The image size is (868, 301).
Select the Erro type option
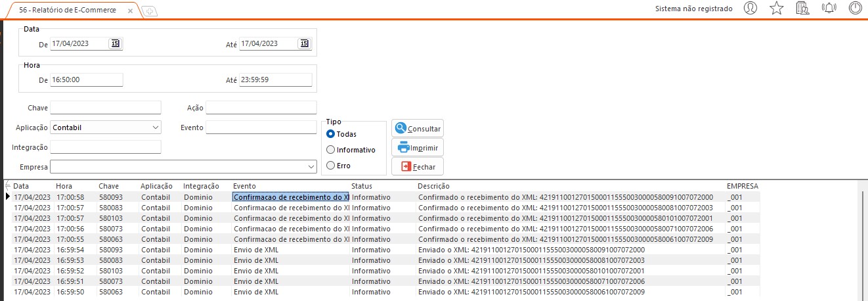click(331, 166)
